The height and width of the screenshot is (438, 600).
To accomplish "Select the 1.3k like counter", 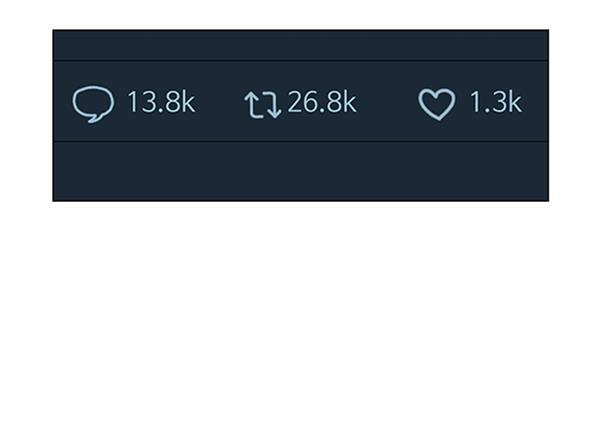I will point(496,102).
